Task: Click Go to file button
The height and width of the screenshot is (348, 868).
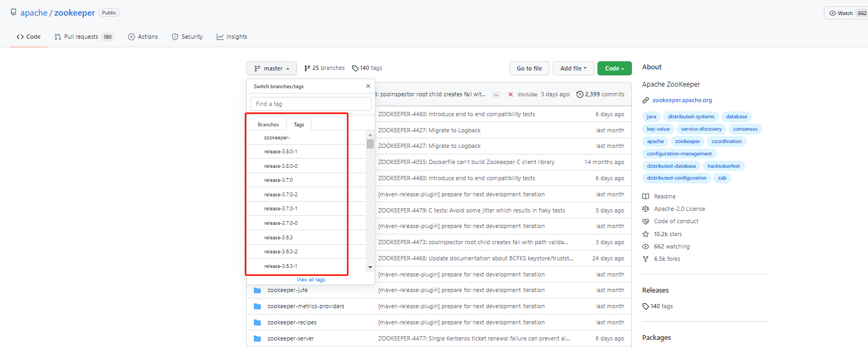Action: tap(529, 68)
